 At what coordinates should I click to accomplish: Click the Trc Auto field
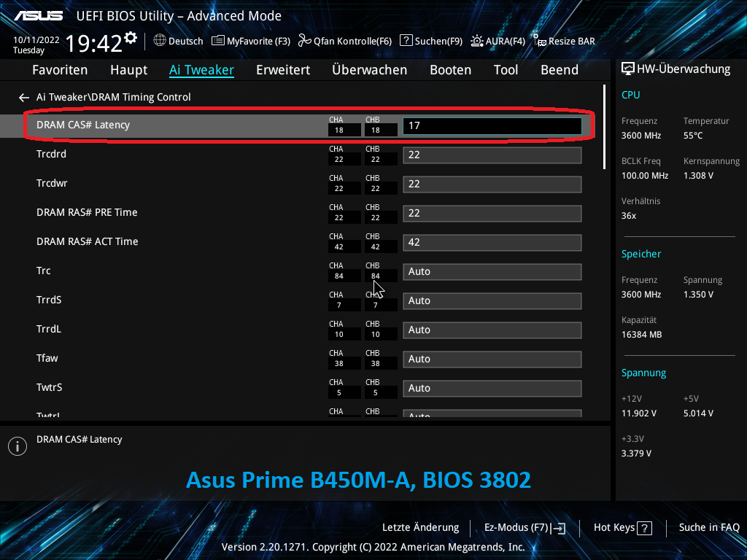pos(492,272)
